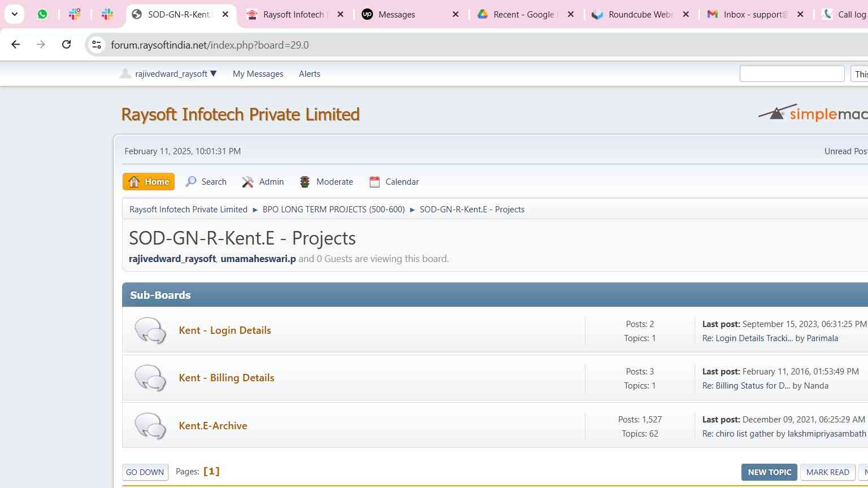Open the Calendar menu item

[x=394, y=181]
